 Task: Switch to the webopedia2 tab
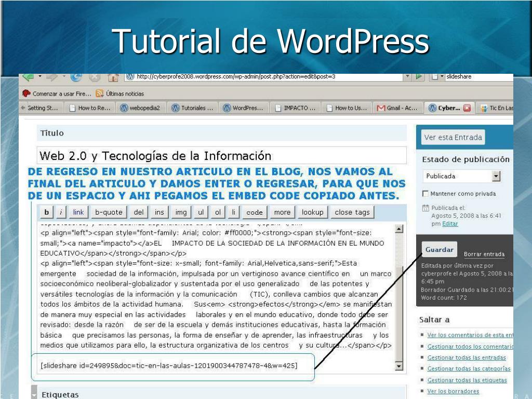coord(140,108)
